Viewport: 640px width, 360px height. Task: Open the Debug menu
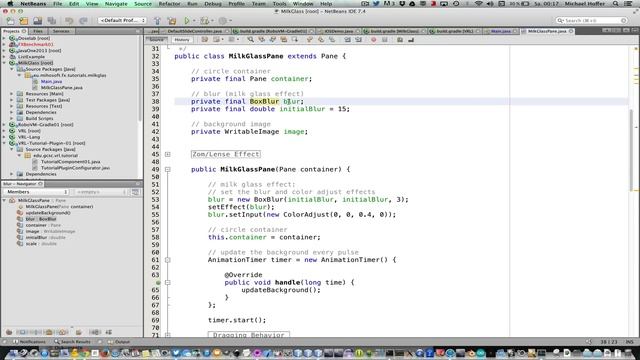(213, 4)
